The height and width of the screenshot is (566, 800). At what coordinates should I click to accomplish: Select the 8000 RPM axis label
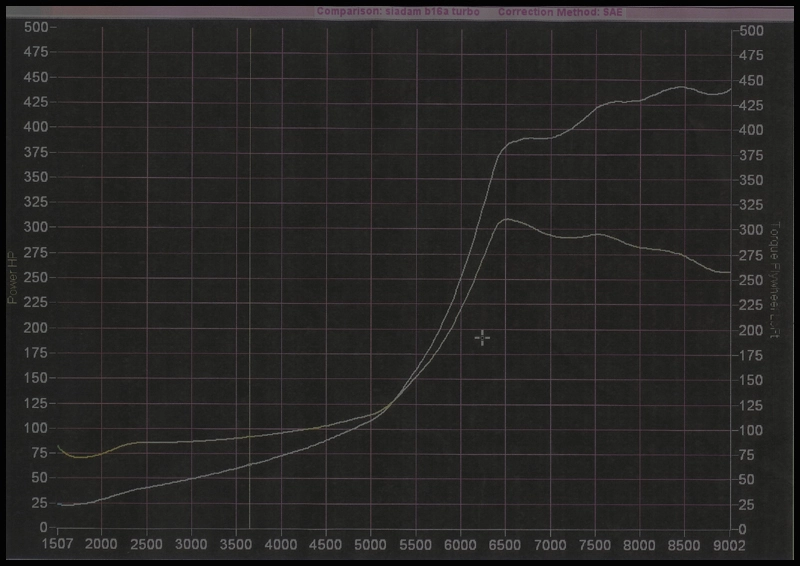[640, 545]
